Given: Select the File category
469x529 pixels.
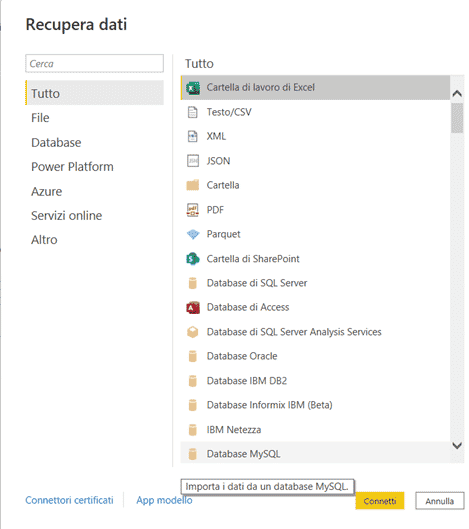Looking at the screenshot, I should (40, 118).
